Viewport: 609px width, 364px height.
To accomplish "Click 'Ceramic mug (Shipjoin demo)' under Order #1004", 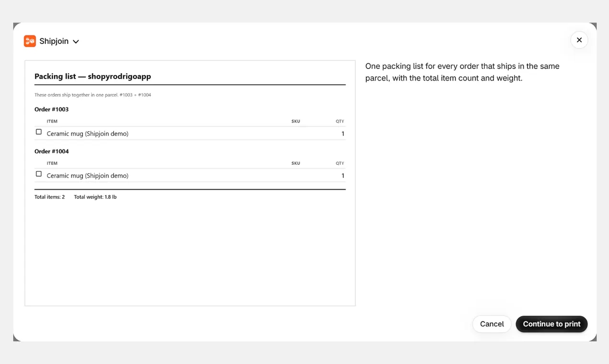I will click(88, 176).
